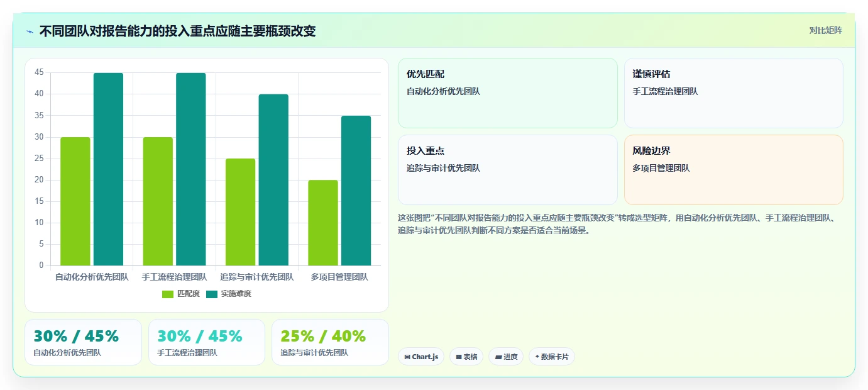Click the Chart.js tag chip
The width and height of the screenshot is (868, 390).
421,357
